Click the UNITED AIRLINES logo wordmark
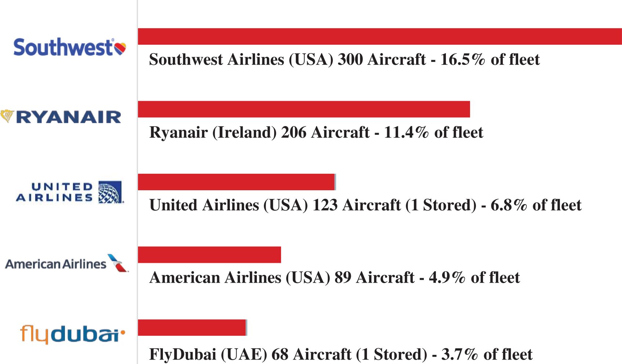This screenshot has height=364, width=622. tap(55, 192)
